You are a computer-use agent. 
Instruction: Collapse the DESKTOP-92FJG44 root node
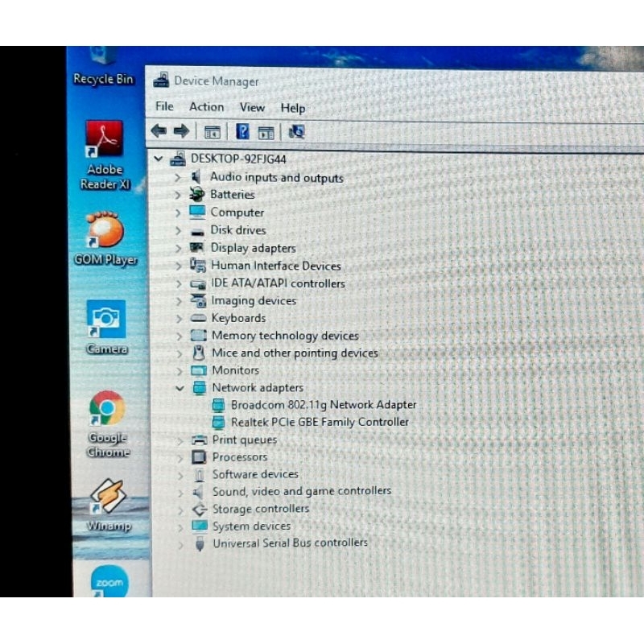(159, 159)
